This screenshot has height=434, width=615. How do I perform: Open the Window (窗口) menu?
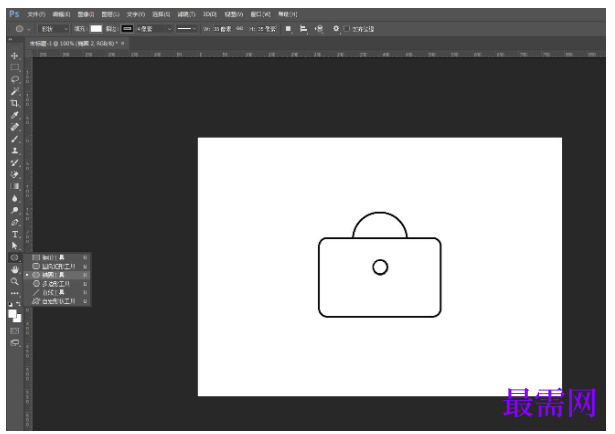[260, 15]
